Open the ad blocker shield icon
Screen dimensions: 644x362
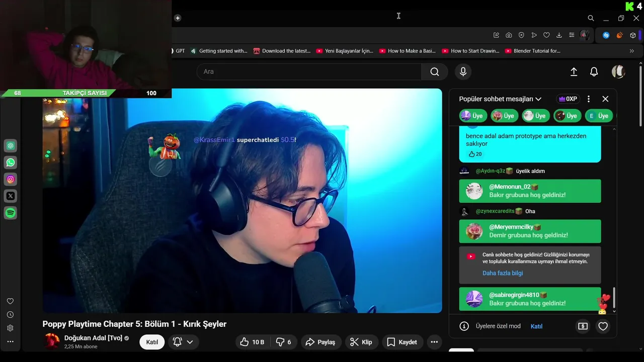[521, 35]
